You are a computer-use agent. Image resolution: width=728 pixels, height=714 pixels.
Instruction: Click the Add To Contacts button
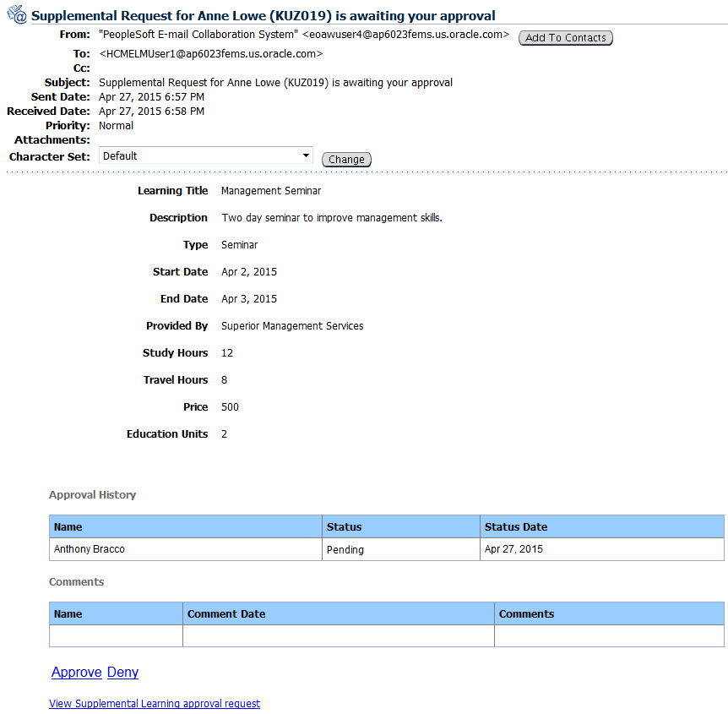click(x=565, y=37)
